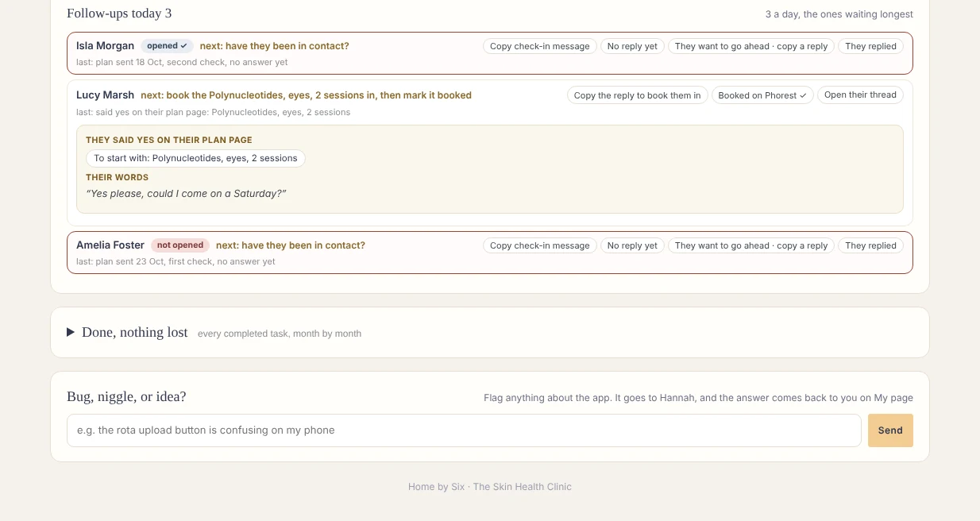Mark Amelia Foster as They replied
This screenshot has height=521, width=980.
coord(870,245)
